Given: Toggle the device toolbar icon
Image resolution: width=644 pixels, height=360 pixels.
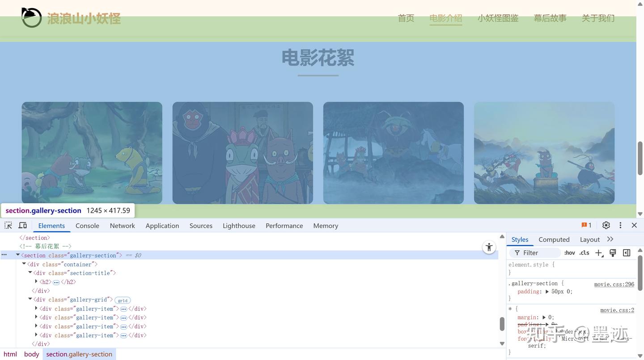Looking at the screenshot, I should click(x=22, y=225).
